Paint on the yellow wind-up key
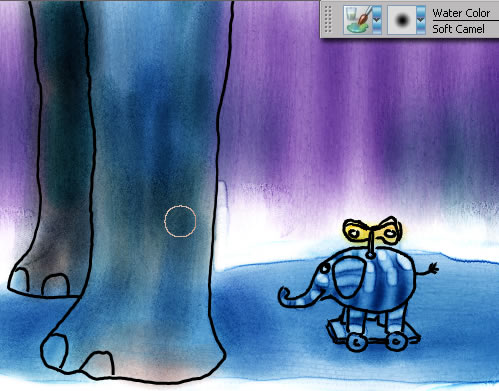499x391 pixels. [x=372, y=231]
